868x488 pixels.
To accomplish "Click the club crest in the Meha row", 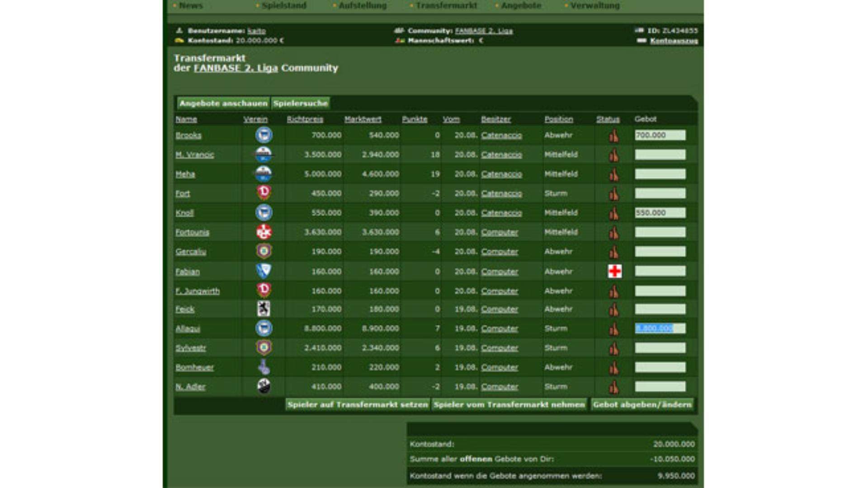I will click(x=264, y=174).
